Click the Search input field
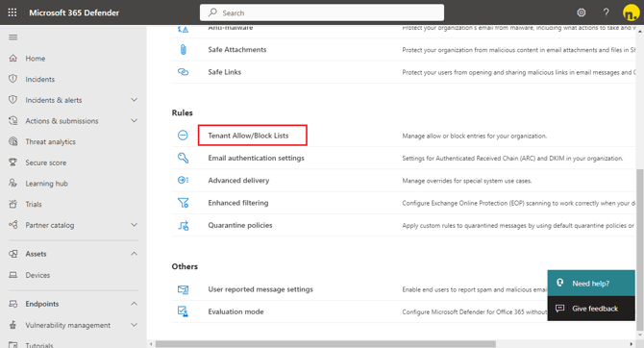This screenshot has height=348, width=644. 322,12
